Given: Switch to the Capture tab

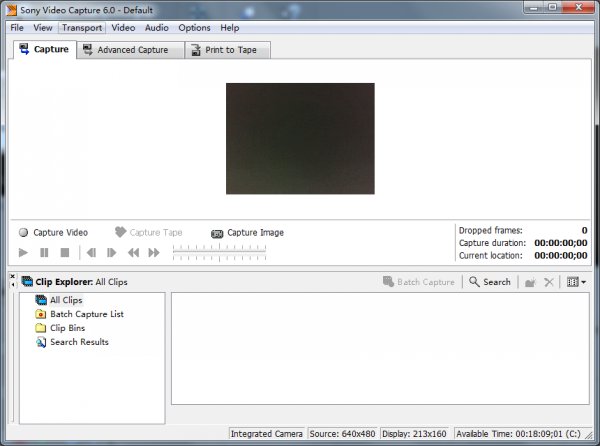Looking at the screenshot, I should coord(44,49).
